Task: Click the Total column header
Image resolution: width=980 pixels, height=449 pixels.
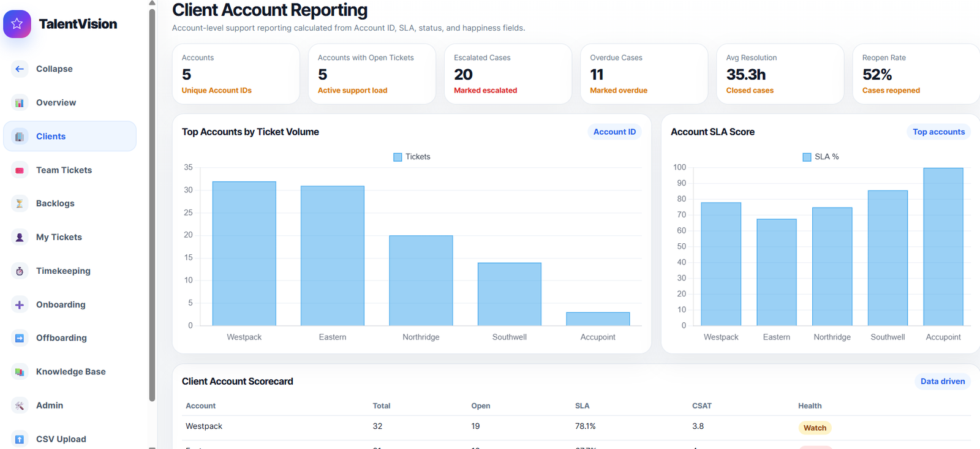Action: [382, 406]
